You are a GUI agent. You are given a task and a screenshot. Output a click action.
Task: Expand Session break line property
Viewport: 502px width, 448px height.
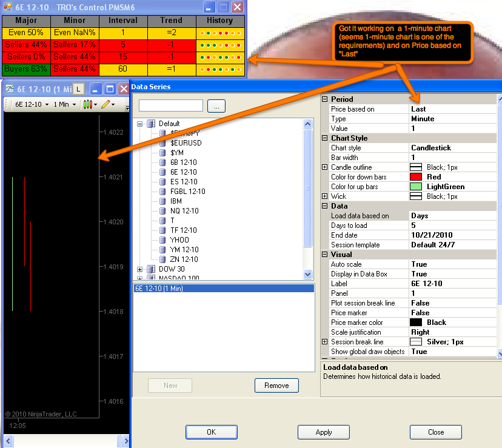pos(324,342)
